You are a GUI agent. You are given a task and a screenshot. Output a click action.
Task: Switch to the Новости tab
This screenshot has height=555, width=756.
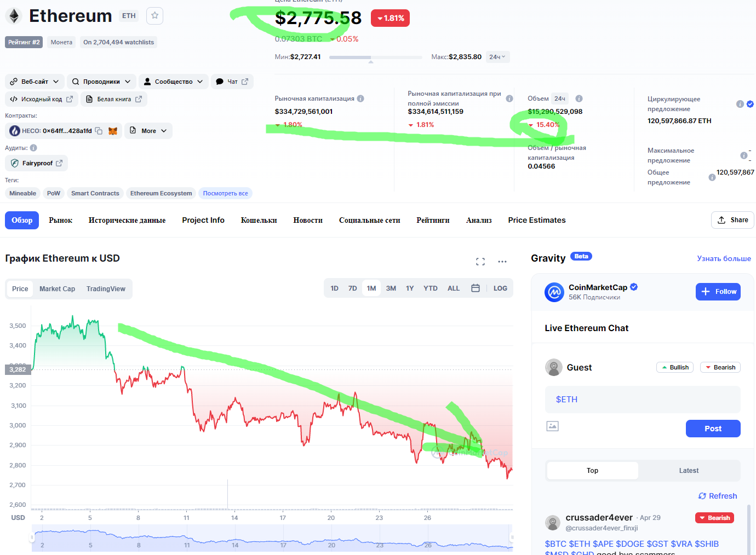(x=308, y=220)
